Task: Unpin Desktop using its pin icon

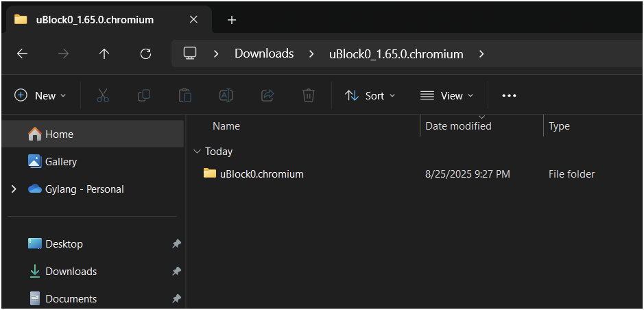Action: 177,244
